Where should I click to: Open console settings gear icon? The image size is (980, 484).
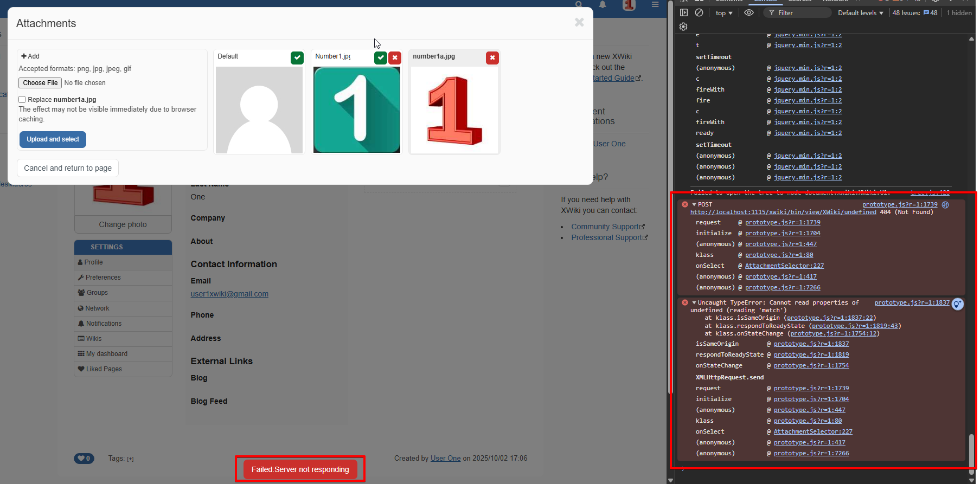[x=683, y=27]
